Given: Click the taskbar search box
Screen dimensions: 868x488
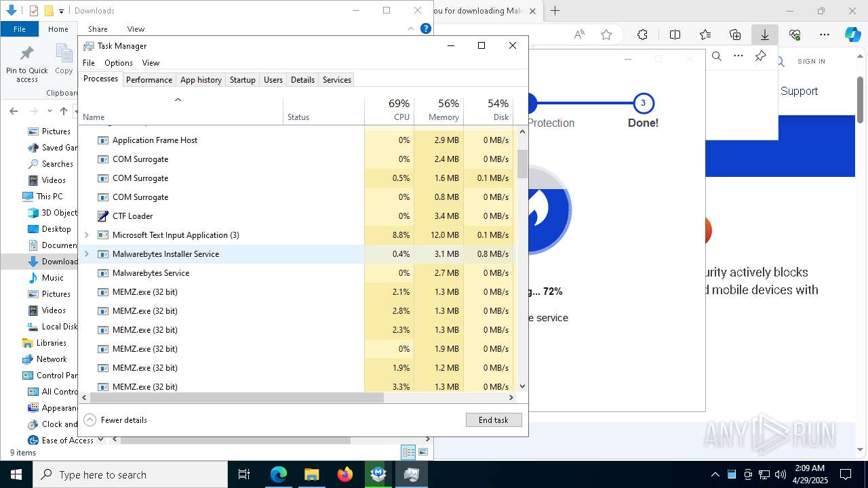Looking at the screenshot, I should 130,474.
